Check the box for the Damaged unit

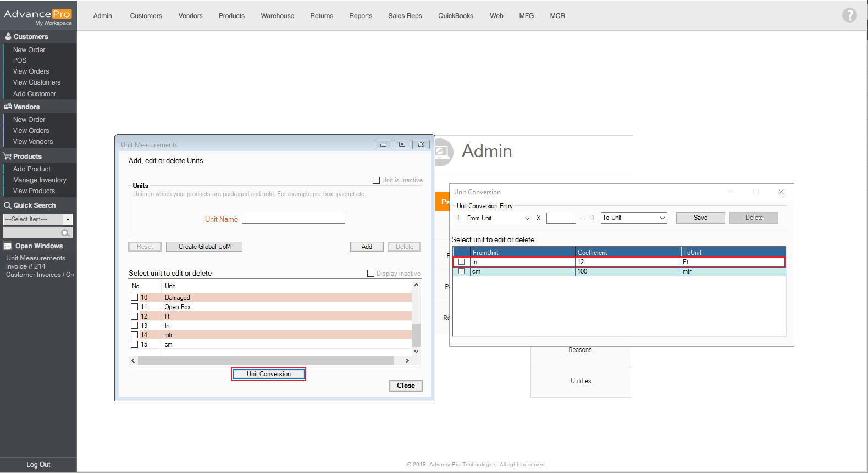tap(134, 298)
